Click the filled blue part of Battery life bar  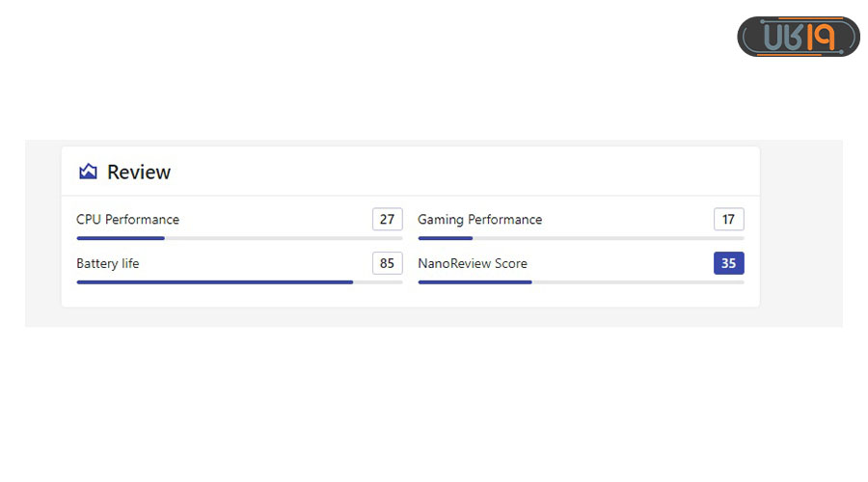point(214,282)
